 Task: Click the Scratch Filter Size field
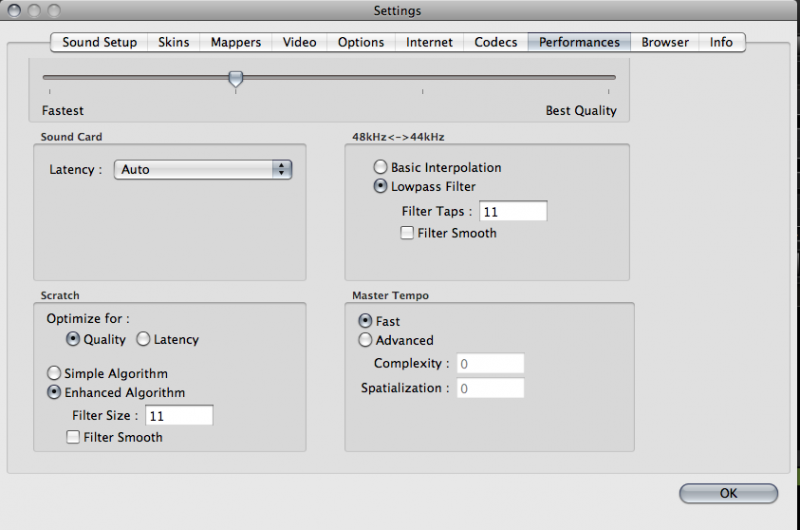(x=179, y=415)
